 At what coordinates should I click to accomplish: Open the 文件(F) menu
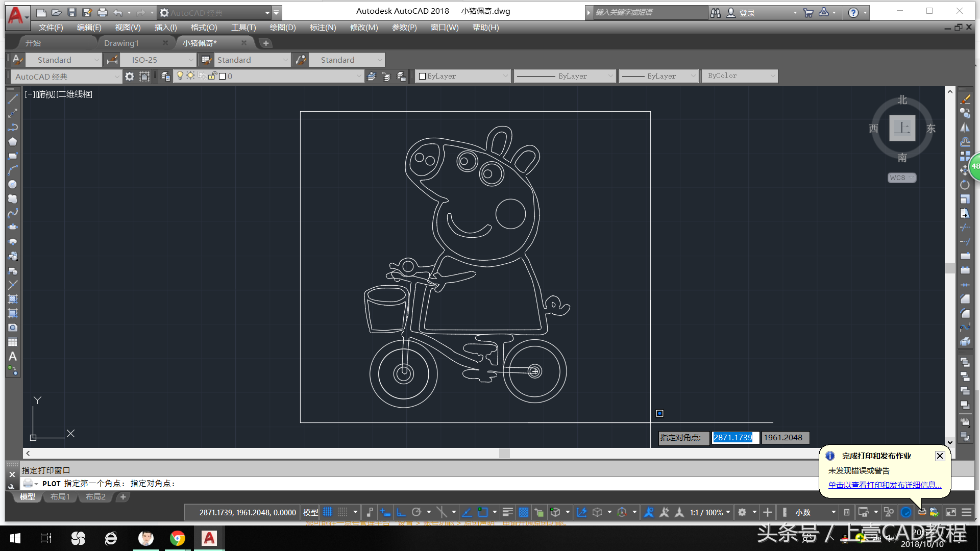point(51,28)
